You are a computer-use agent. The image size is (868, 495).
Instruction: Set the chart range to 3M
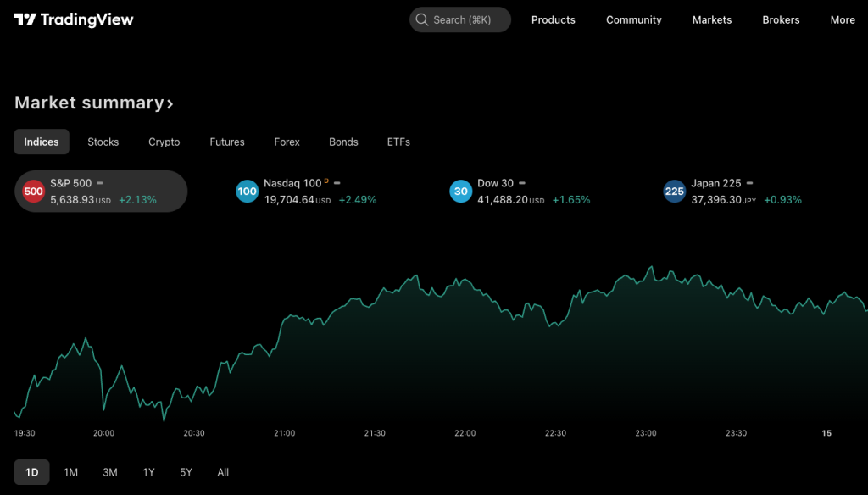pos(109,472)
